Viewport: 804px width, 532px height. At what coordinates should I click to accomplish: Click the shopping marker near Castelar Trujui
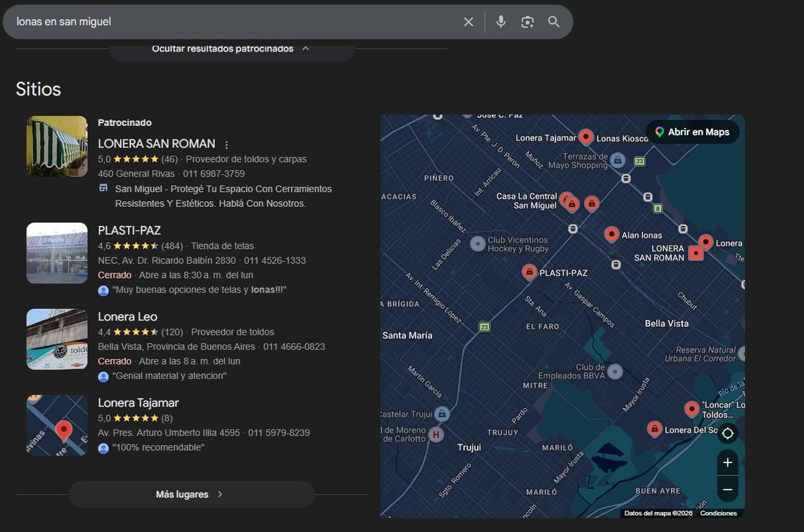tap(442, 413)
